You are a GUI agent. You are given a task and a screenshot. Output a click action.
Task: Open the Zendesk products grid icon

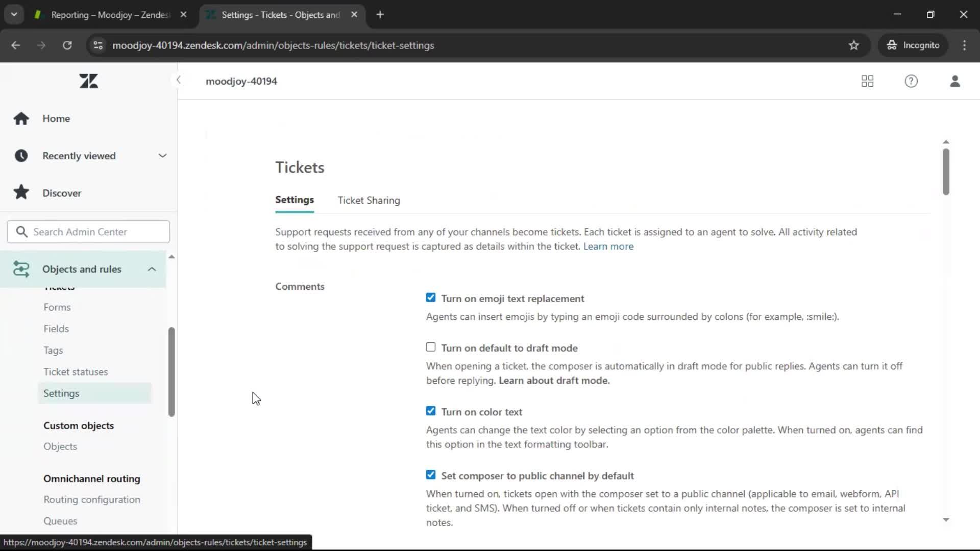pos(867,81)
